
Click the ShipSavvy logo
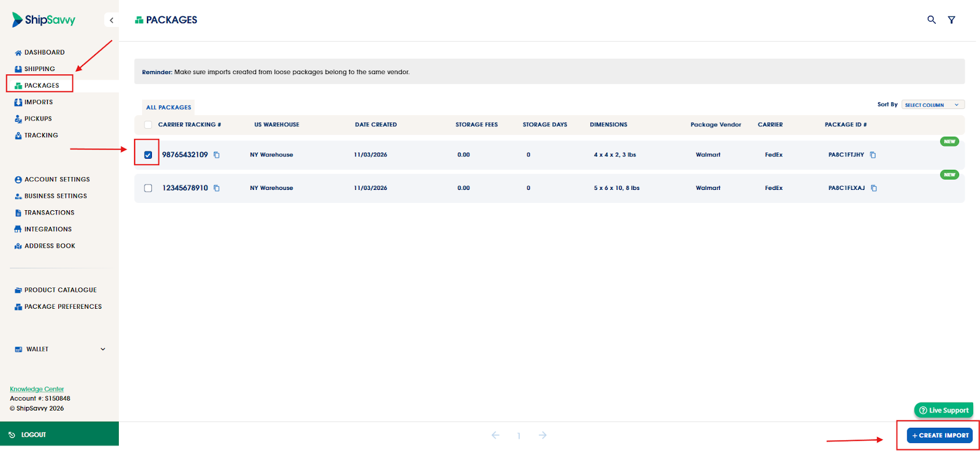[43, 20]
